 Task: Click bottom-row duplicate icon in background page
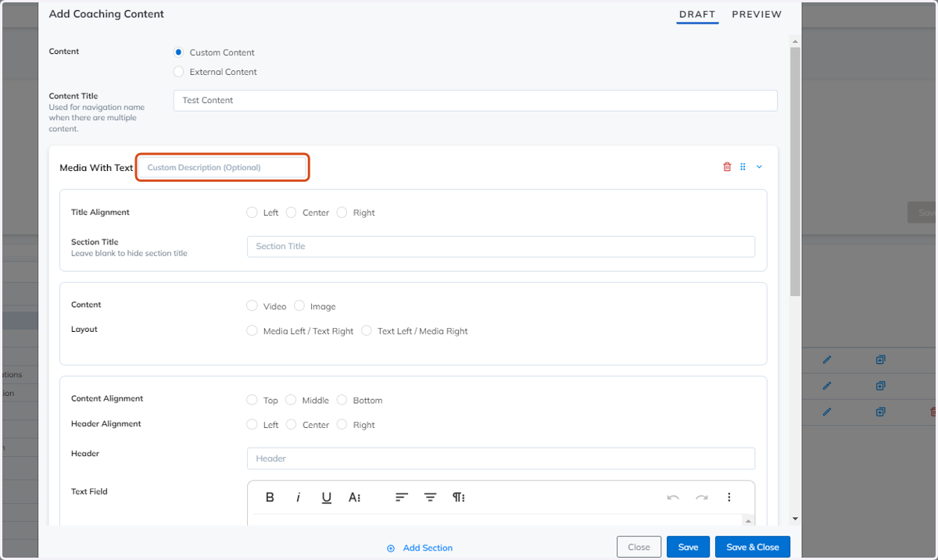pyautogui.click(x=880, y=412)
